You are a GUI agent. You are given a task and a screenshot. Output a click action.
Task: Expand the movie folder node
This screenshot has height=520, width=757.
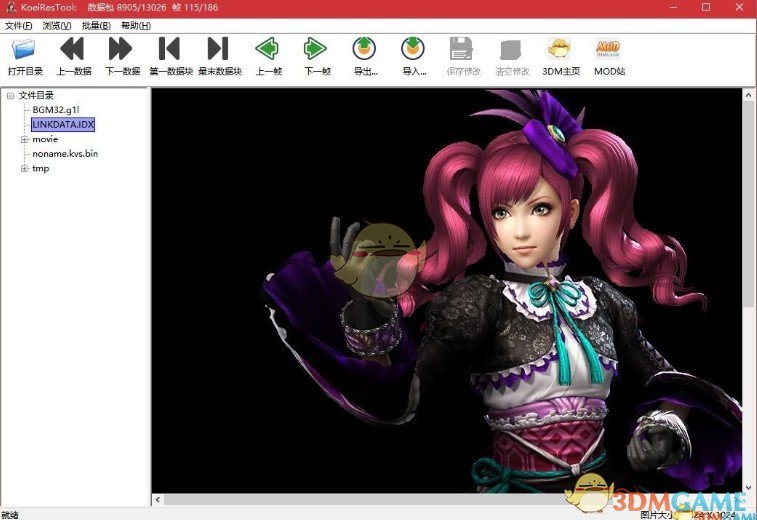tap(24, 140)
